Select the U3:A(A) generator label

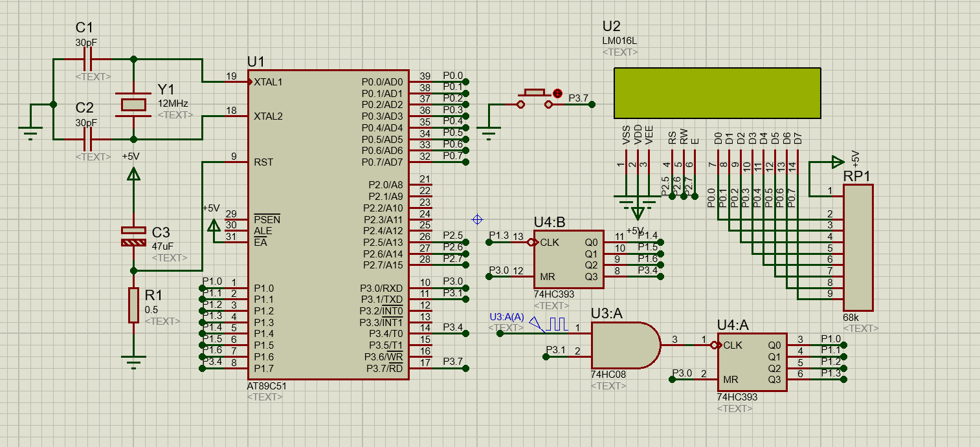[506, 316]
